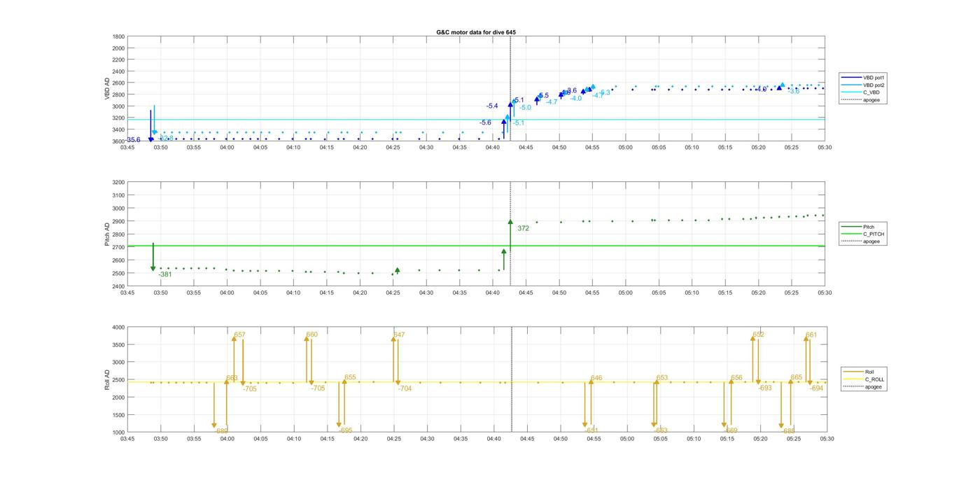Click the '655' roll move label
This screenshot has width=980, height=485.
pyautogui.click(x=350, y=377)
